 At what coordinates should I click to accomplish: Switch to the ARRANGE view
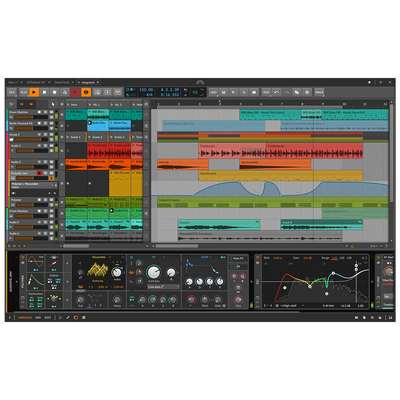pos(25,318)
